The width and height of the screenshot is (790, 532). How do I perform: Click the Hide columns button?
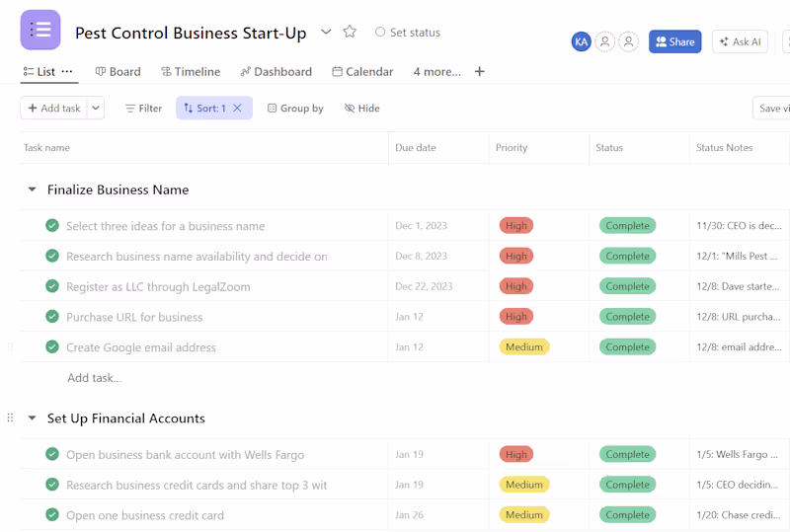361,109
